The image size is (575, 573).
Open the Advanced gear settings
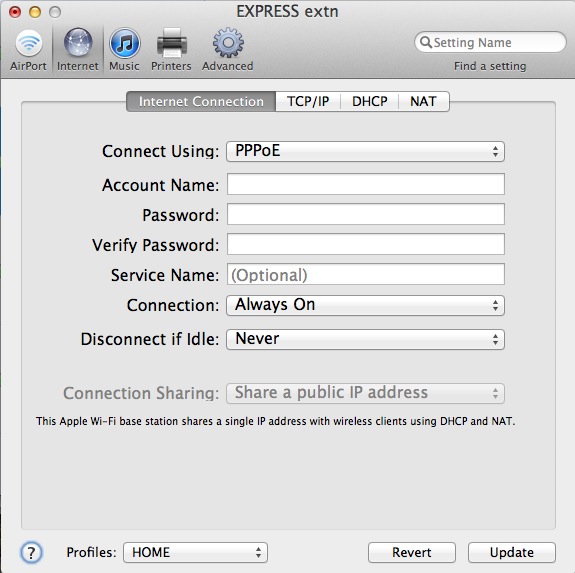tap(228, 50)
